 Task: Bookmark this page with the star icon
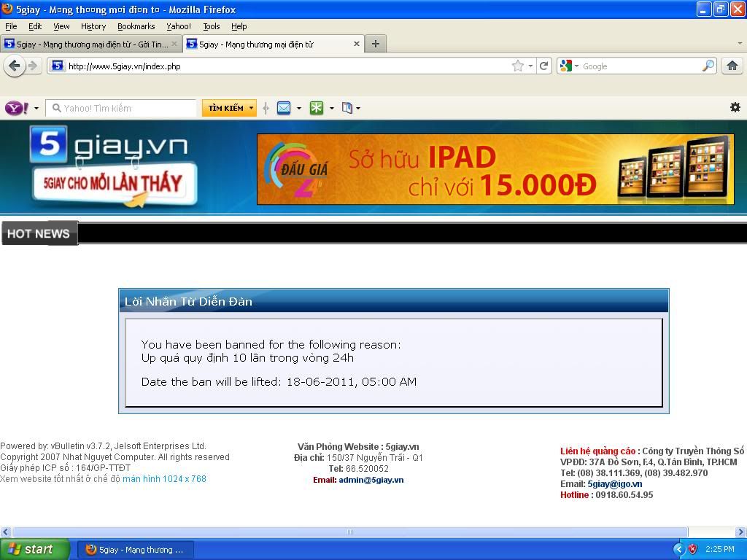tap(517, 66)
